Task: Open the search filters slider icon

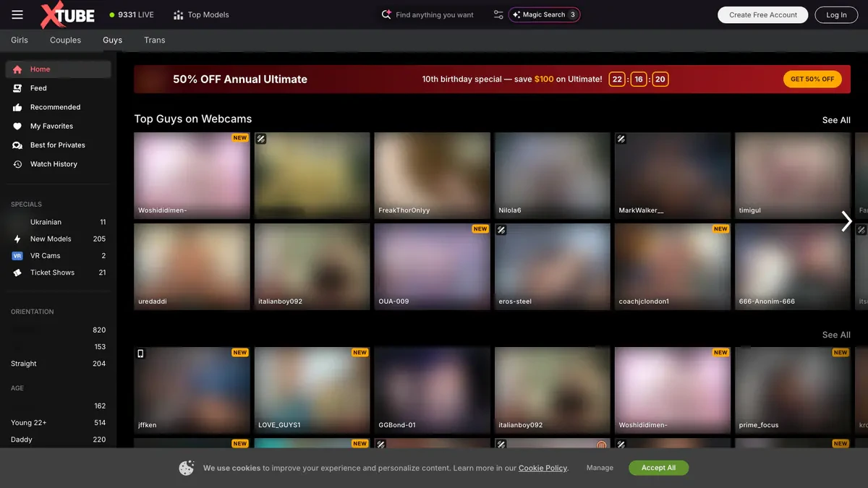Action: coord(498,14)
